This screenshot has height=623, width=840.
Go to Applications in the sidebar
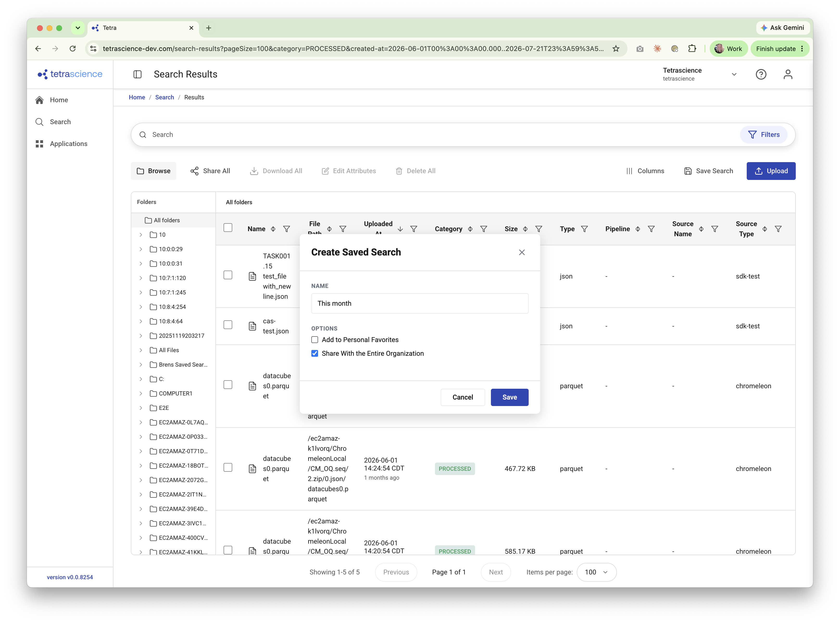[68, 144]
